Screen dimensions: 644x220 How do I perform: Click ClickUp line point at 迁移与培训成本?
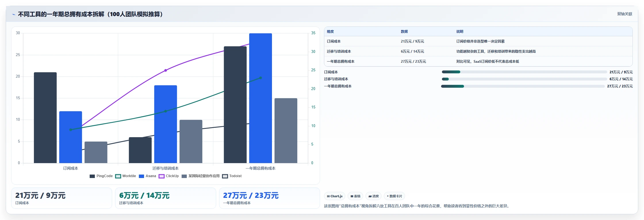tap(166, 70)
